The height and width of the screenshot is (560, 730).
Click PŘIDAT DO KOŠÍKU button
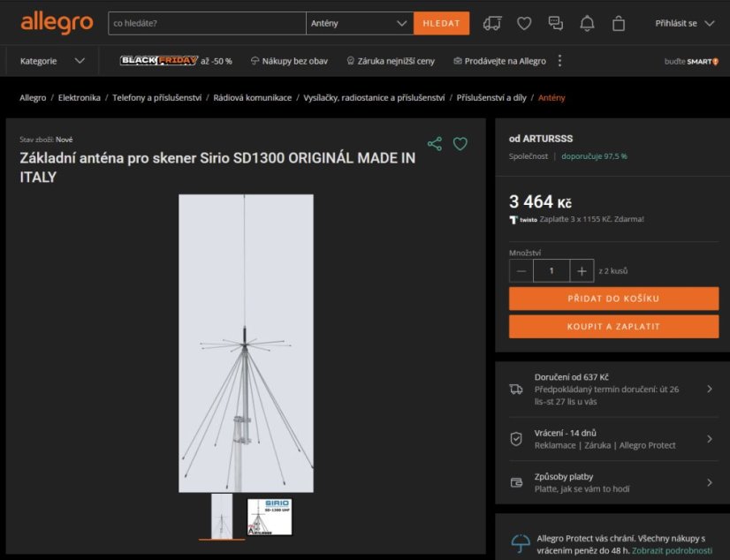pyautogui.click(x=613, y=299)
